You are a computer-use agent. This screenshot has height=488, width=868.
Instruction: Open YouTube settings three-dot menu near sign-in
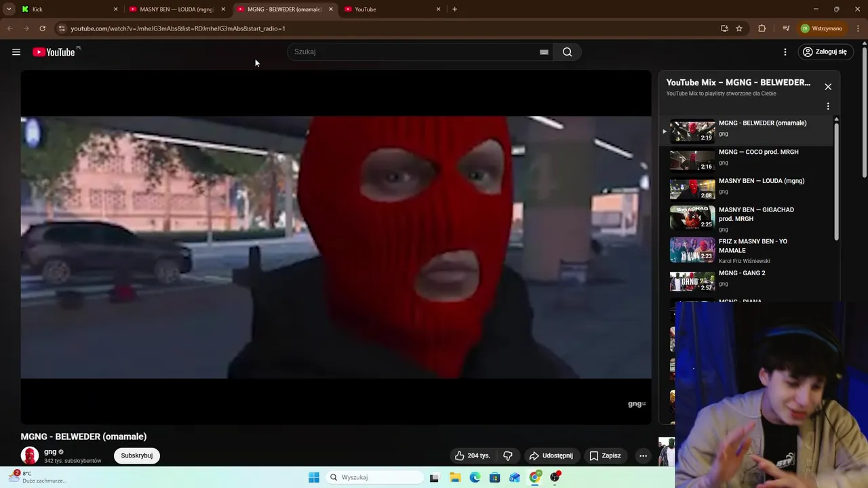[785, 52]
